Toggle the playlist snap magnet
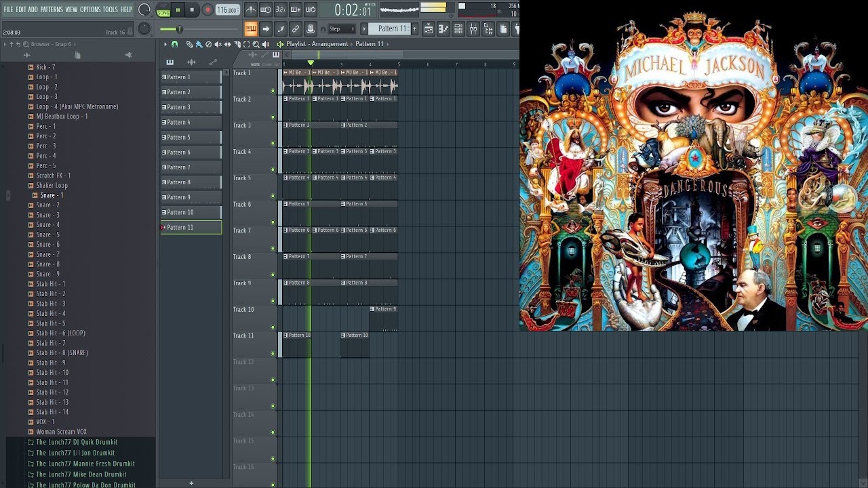Viewport: 868px width, 488px height. pos(174,44)
